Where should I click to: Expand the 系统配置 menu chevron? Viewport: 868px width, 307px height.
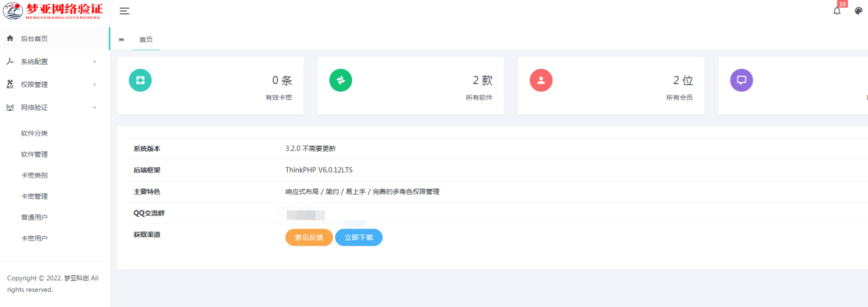coord(95,62)
